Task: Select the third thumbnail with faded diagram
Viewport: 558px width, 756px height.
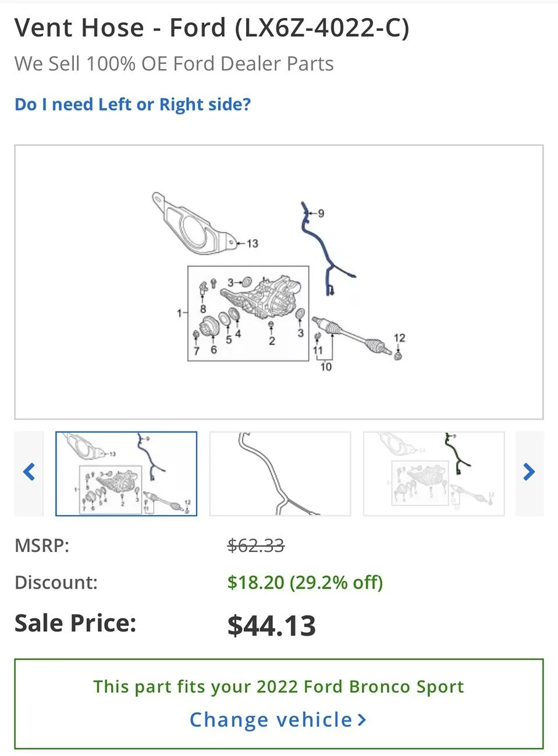Action: (x=433, y=473)
